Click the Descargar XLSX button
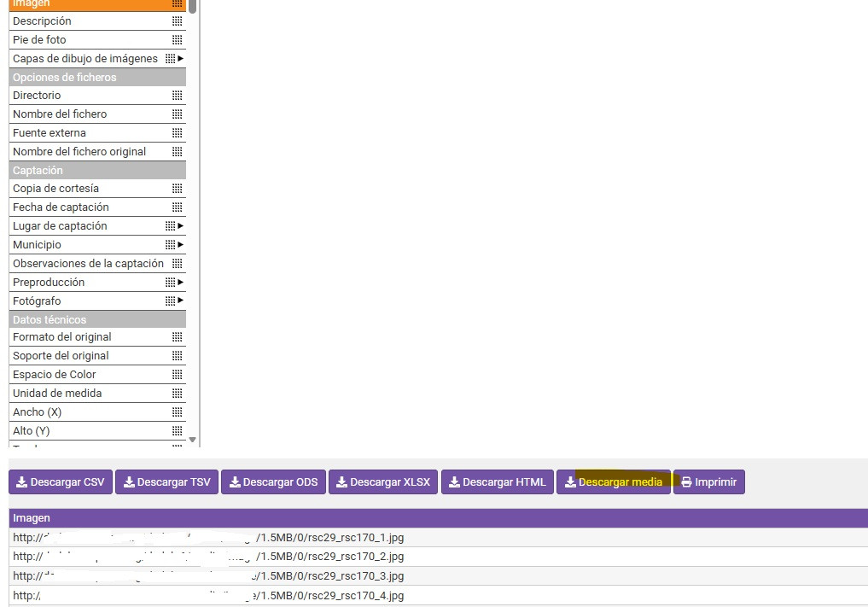The width and height of the screenshot is (868, 607). [x=382, y=482]
